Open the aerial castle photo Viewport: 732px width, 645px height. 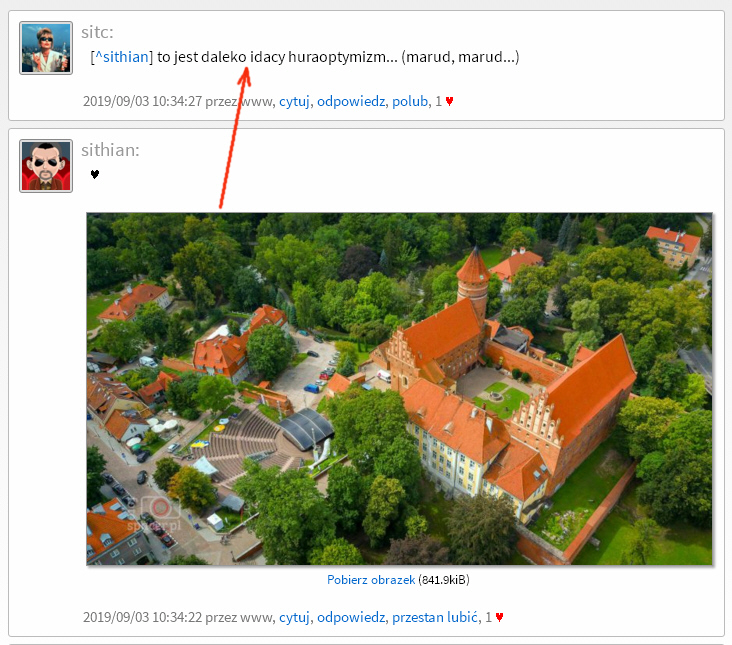(x=400, y=389)
